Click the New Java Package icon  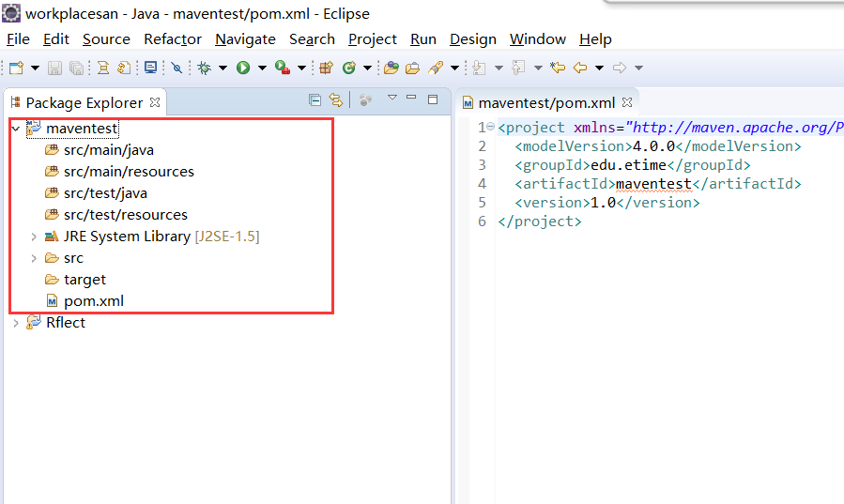(x=326, y=68)
